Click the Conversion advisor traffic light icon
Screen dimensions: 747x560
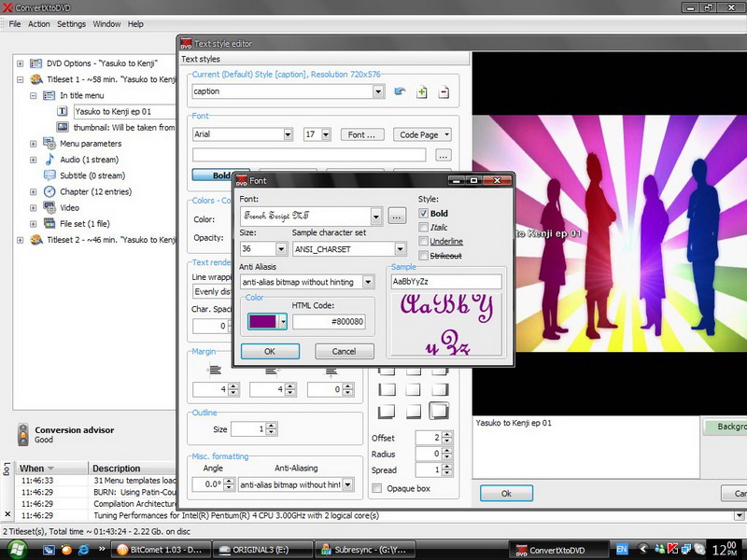pos(22,434)
